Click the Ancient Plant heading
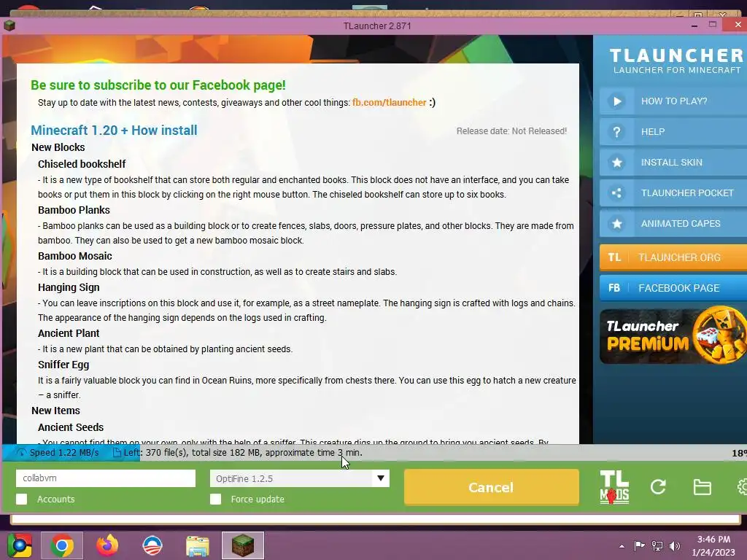This screenshot has height=560, width=747. [69, 333]
